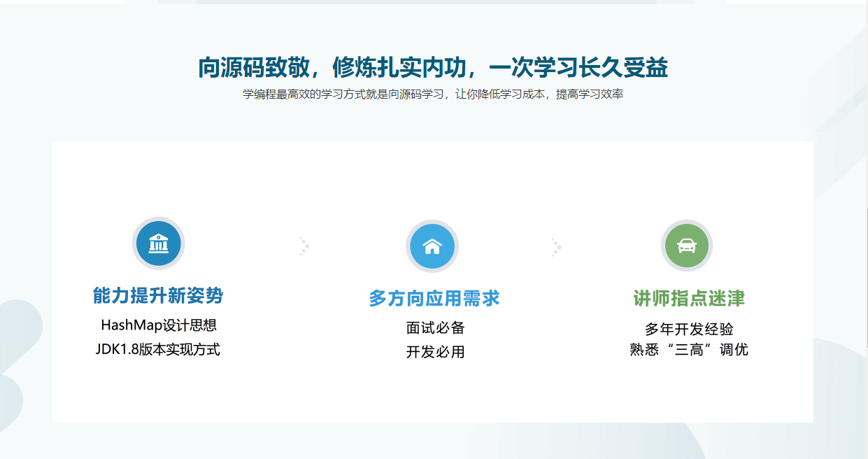
Task: Open the 多方向应用需求 section title
Action: coord(434,299)
